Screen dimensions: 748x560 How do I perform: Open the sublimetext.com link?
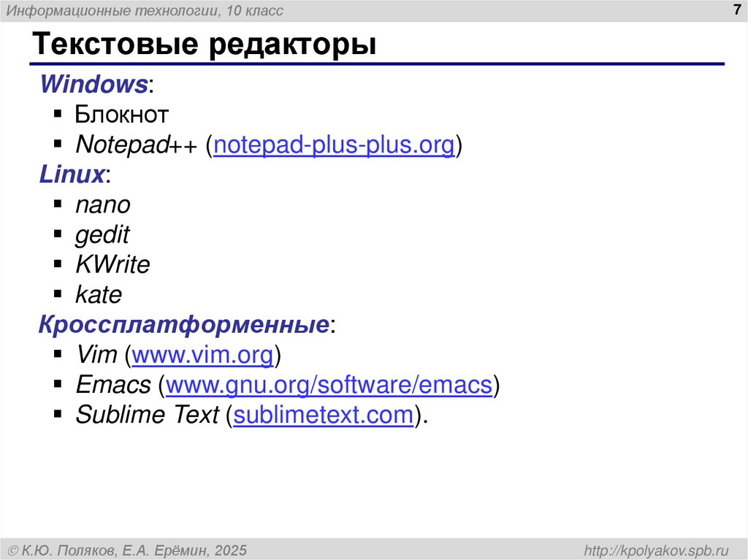point(323,415)
